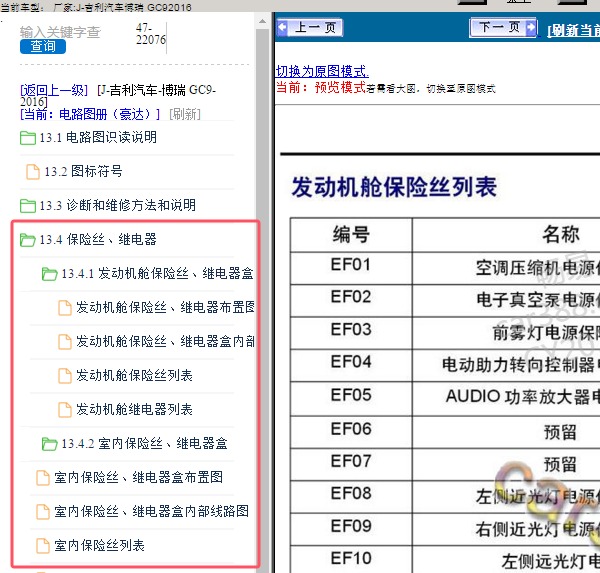Collapse folder icon of 13.4.2 室内保险丝、继电器盒
Screen dimensions: 600x573
pyautogui.click(x=49, y=444)
